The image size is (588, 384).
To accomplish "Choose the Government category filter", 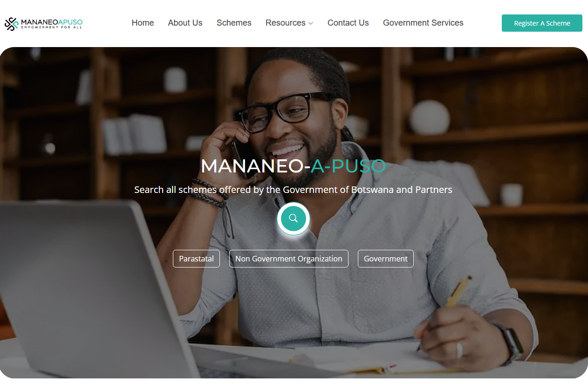I will click(385, 259).
